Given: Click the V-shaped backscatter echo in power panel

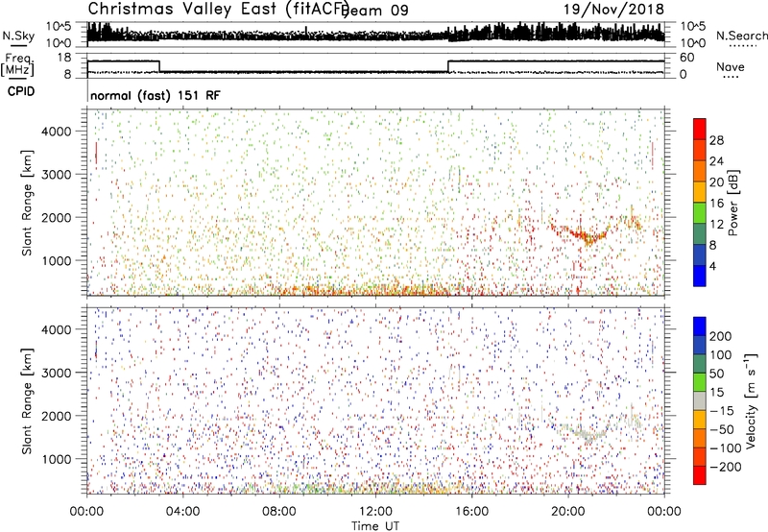Looking at the screenshot, I should (x=581, y=232).
